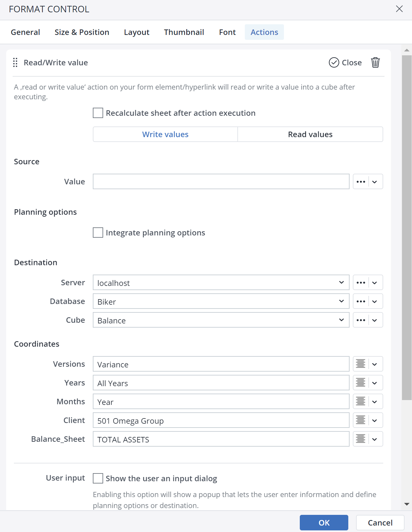The image size is (412, 532).
Task: Expand the arrow beside Versions selector
Action: coord(375,364)
